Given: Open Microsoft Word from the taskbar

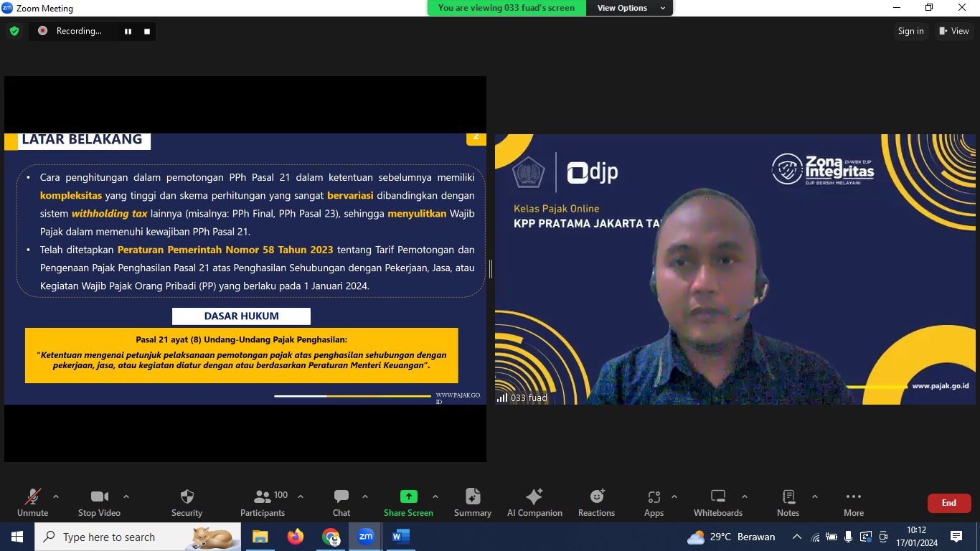Looking at the screenshot, I should (400, 537).
